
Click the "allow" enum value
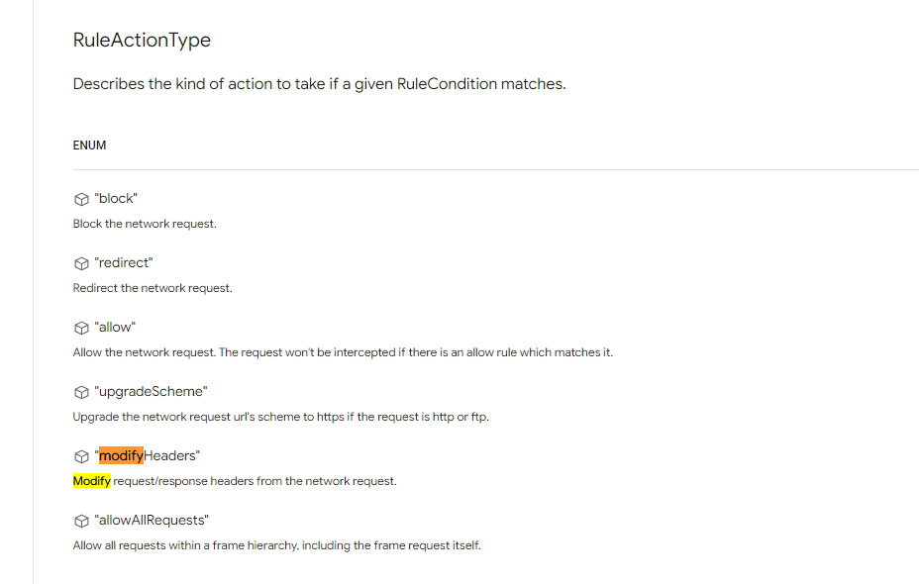coord(115,327)
